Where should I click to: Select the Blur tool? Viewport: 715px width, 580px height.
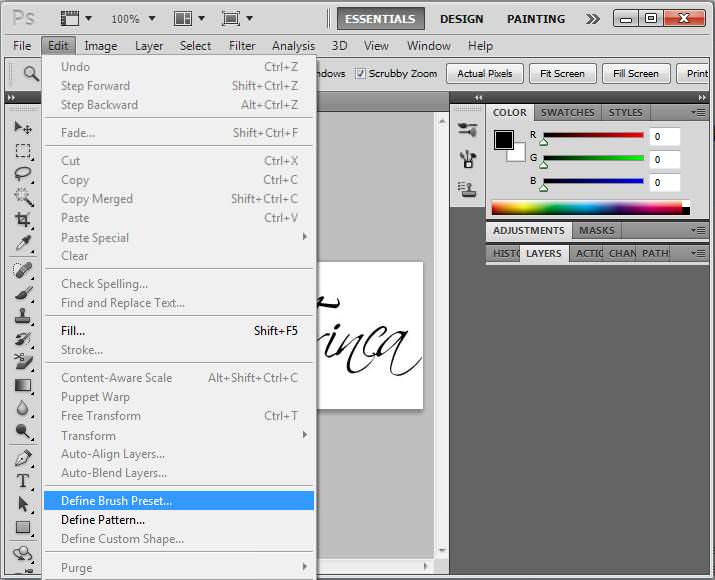coord(23,408)
